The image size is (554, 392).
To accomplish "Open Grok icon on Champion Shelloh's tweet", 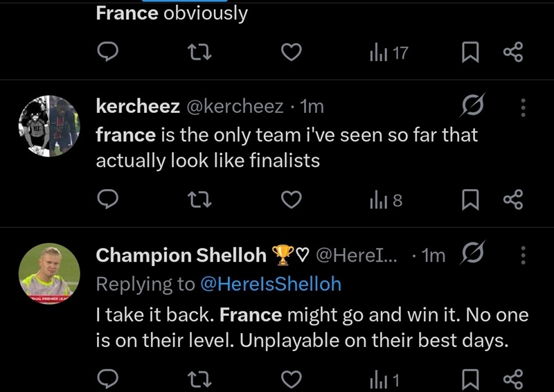I will tap(473, 253).
